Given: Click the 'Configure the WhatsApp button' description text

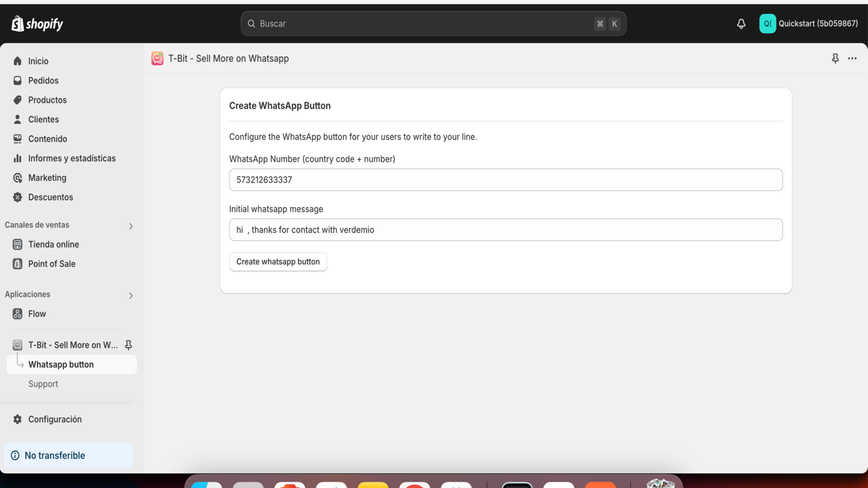Looking at the screenshot, I should (x=353, y=137).
